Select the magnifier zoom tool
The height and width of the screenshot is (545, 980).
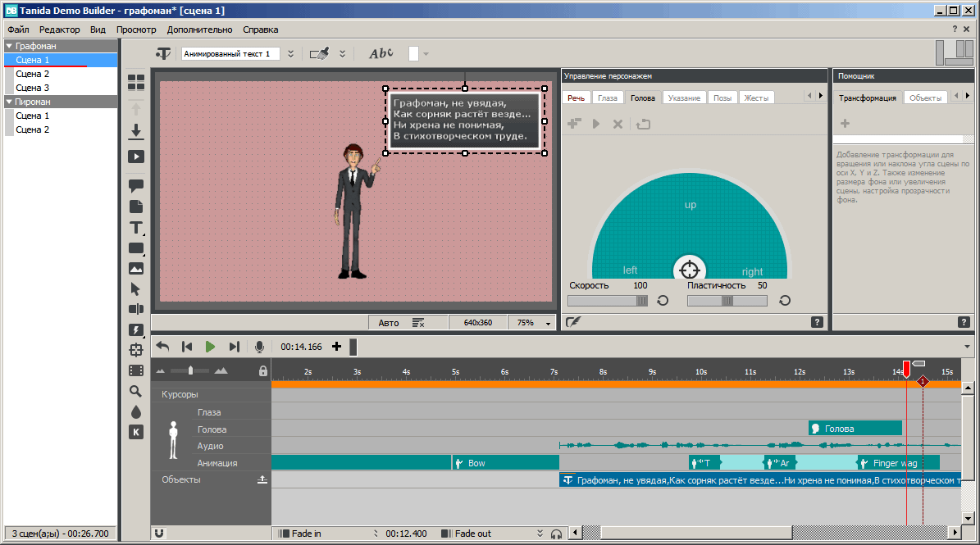point(135,392)
